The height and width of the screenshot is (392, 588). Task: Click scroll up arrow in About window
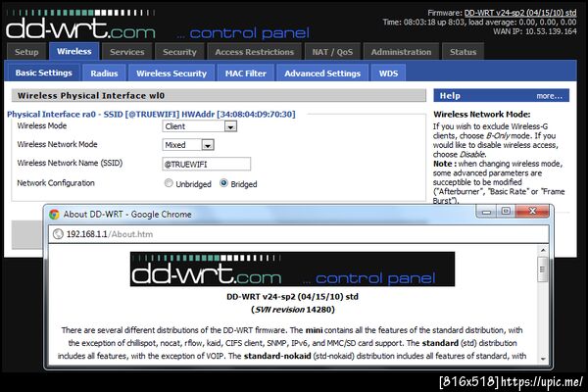(543, 250)
